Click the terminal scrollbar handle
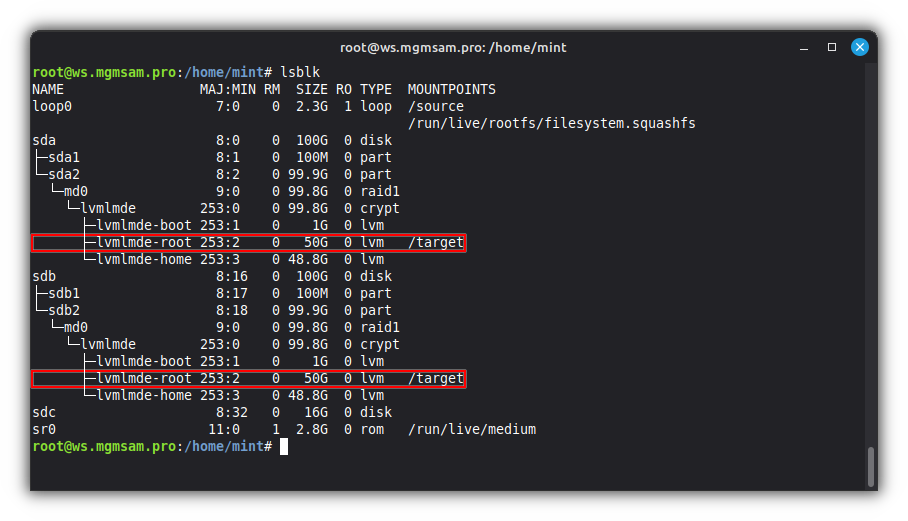The width and height of the screenshot is (908, 521). point(871,466)
